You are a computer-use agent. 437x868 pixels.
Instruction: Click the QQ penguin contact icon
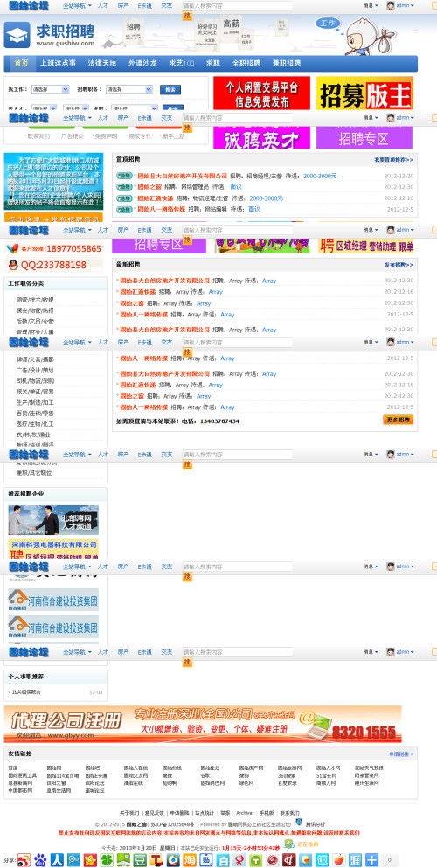pyautogui.click(x=13, y=265)
